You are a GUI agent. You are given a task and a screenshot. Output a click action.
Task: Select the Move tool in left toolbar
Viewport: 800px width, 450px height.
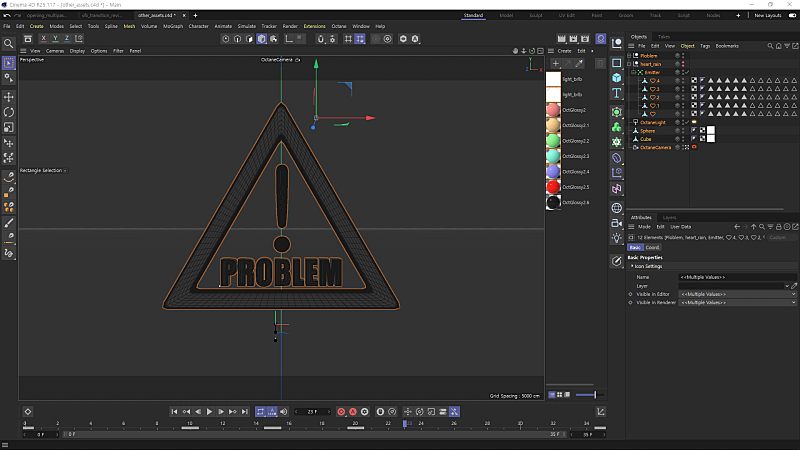(x=9, y=97)
